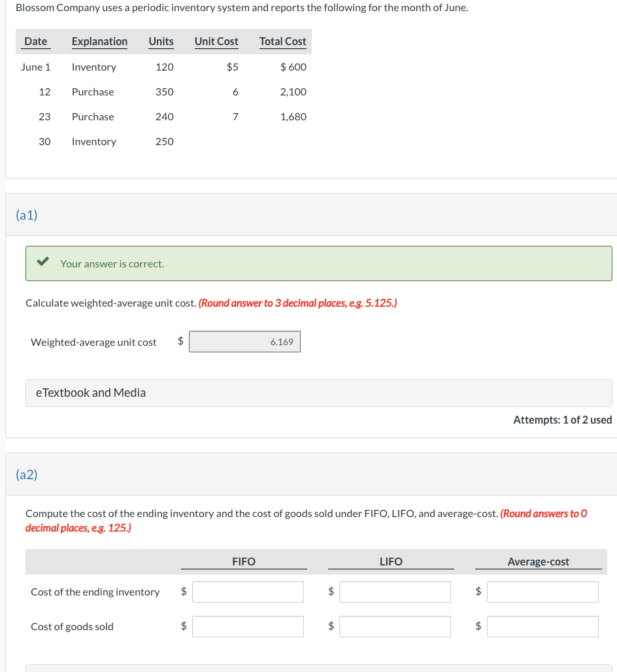Click the FIFO cost of ending inventory field
The image size is (617, 672).
click(248, 592)
